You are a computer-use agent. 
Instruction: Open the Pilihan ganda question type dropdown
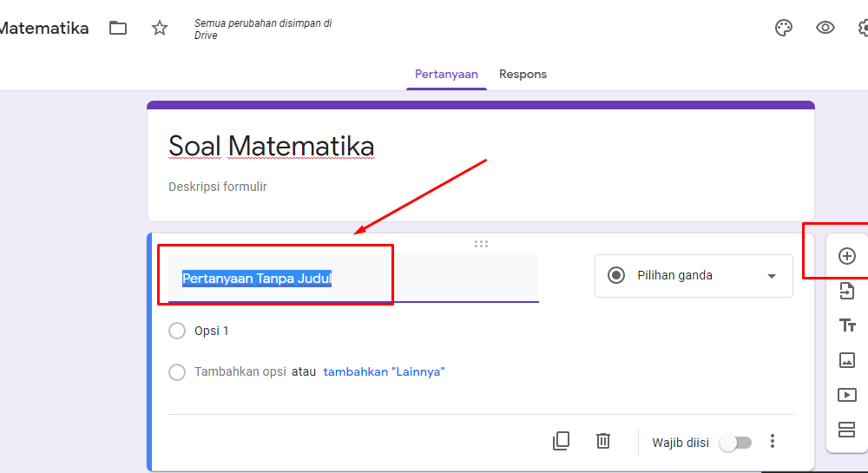pyautogui.click(x=694, y=275)
